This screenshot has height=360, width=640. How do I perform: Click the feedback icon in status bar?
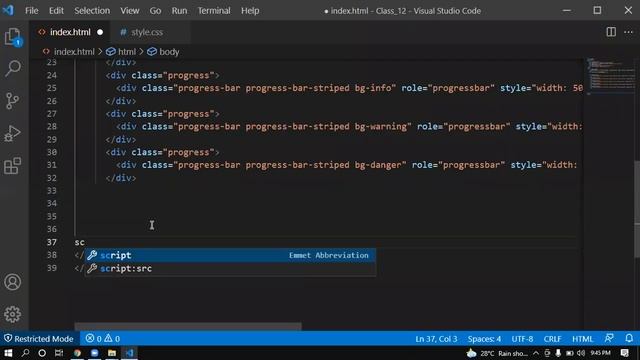pos(609,338)
